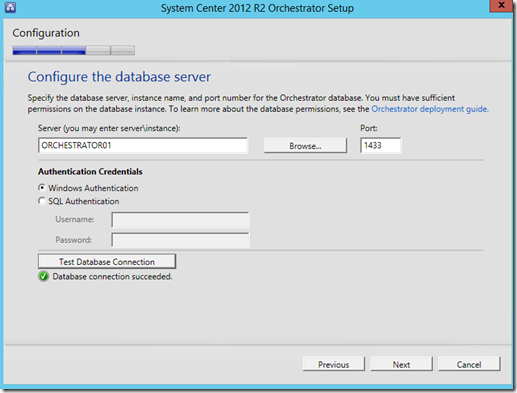
Task: Click the 'Server (you may enter server\instance):' label
Action: point(109,128)
